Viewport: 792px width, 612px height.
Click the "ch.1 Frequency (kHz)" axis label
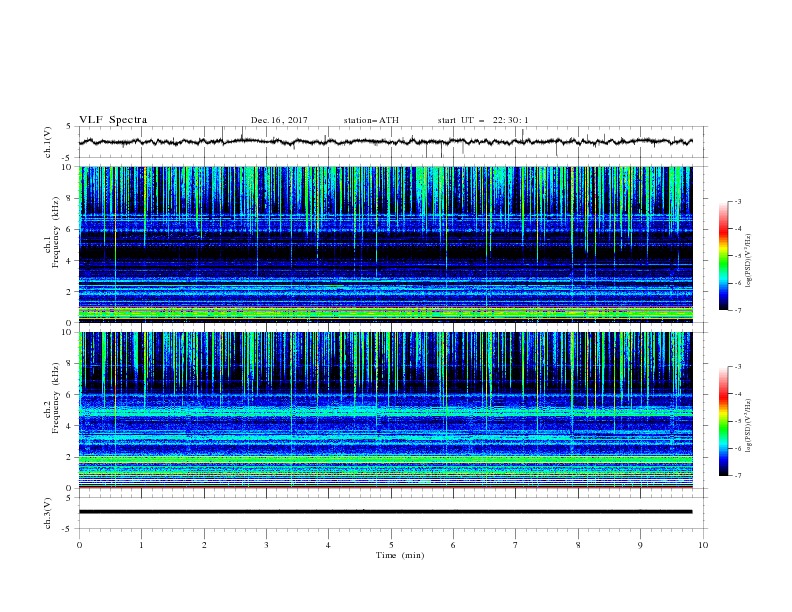coord(51,232)
